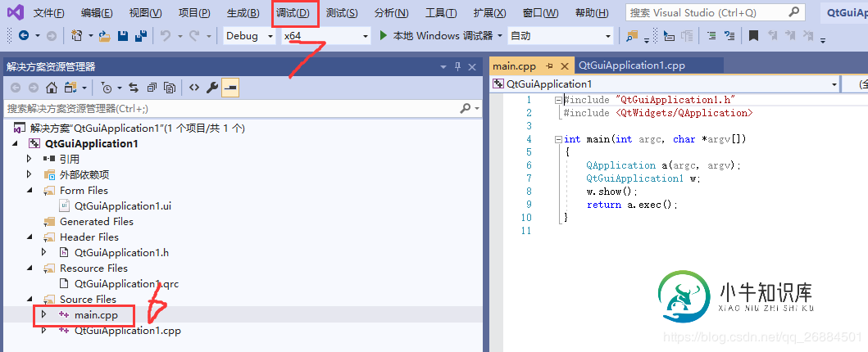Open the 编辑(E) menu
This screenshot has width=868, height=352.
point(97,13)
